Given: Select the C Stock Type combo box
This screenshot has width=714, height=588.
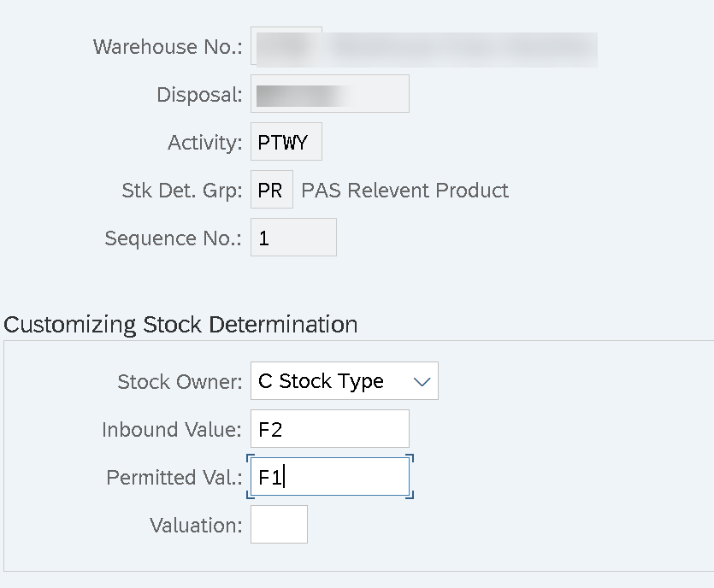Looking at the screenshot, I should point(345,381).
